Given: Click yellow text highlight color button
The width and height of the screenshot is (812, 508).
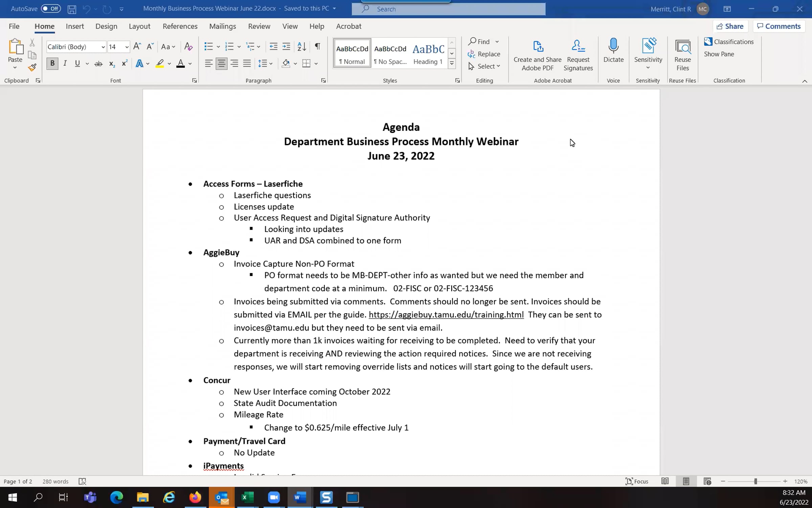Looking at the screenshot, I should click(160, 63).
